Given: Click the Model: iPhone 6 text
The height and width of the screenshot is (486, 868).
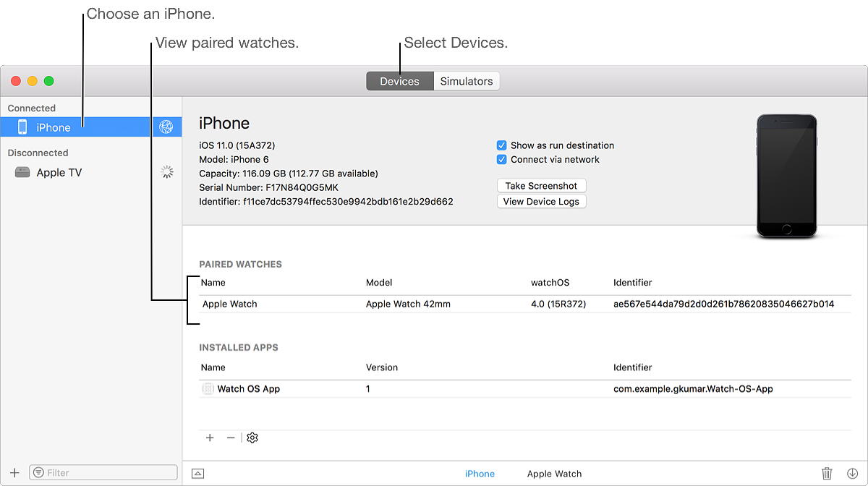Looking at the screenshot, I should pyautogui.click(x=234, y=159).
